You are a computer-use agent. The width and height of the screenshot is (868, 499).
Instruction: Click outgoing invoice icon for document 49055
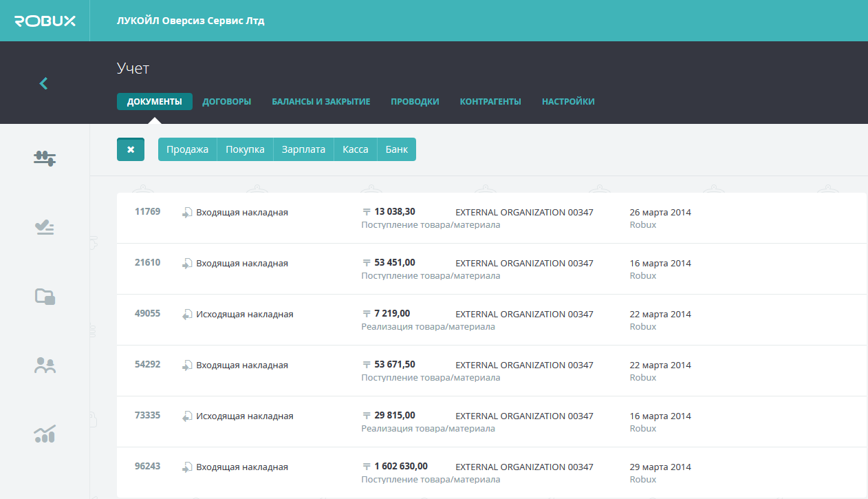pyautogui.click(x=186, y=315)
